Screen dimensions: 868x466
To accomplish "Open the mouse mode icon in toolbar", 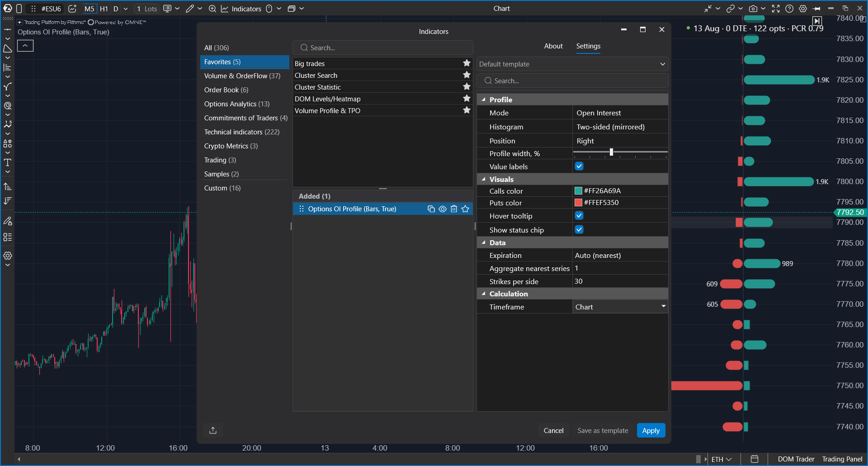I will (x=269, y=9).
